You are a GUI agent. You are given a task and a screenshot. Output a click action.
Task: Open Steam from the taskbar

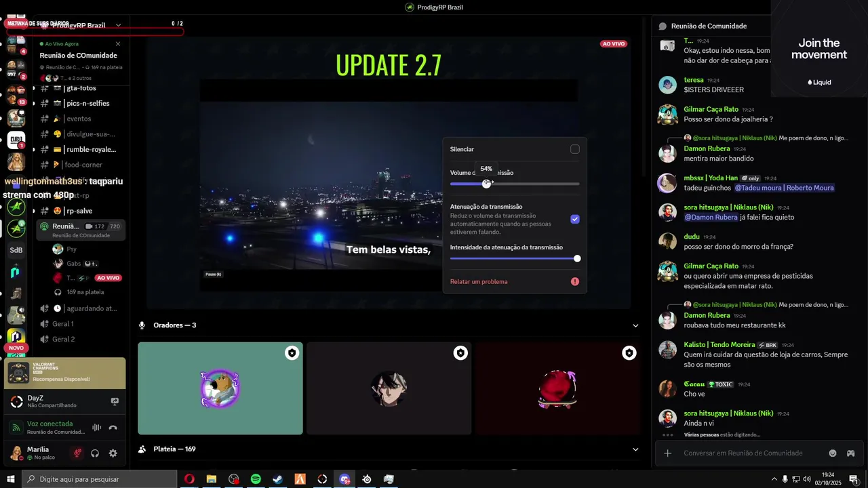pyautogui.click(x=278, y=479)
